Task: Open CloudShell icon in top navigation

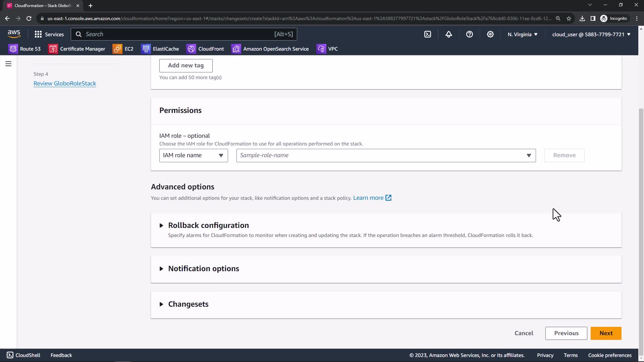Action: 428,34
